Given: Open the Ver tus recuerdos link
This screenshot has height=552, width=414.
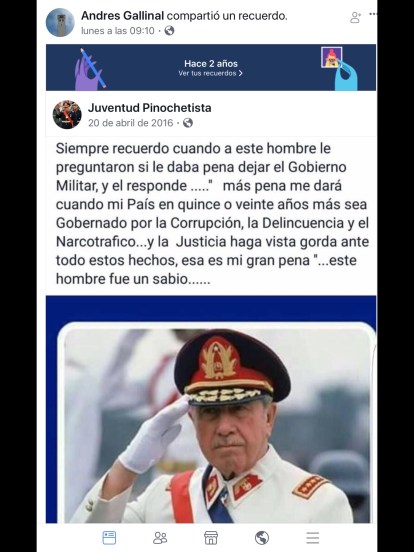Looking at the screenshot, I should [211, 73].
